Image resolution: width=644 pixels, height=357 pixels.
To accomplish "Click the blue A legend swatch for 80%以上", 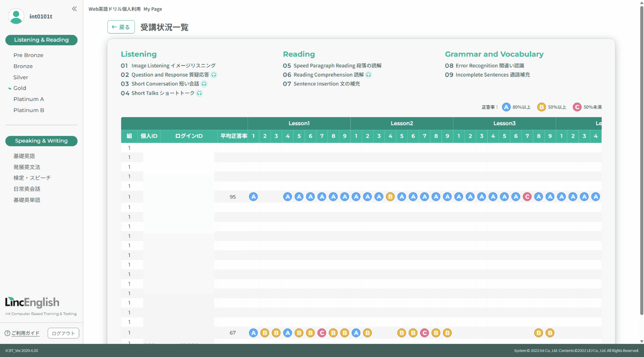I will (506, 107).
